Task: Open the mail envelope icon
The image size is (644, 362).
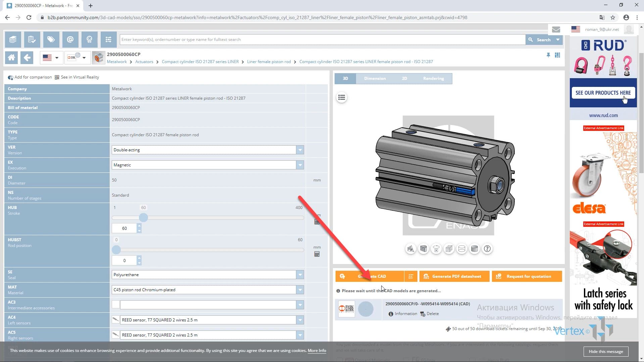Action: coord(556,30)
